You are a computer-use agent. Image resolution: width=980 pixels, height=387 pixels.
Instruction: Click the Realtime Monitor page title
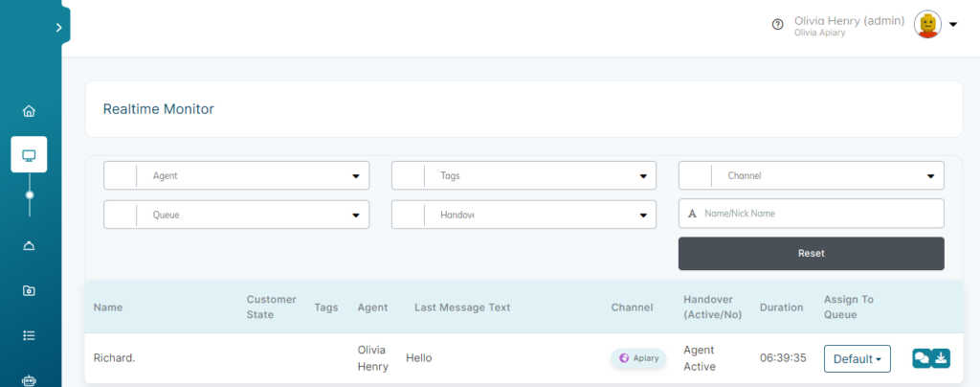[159, 109]
